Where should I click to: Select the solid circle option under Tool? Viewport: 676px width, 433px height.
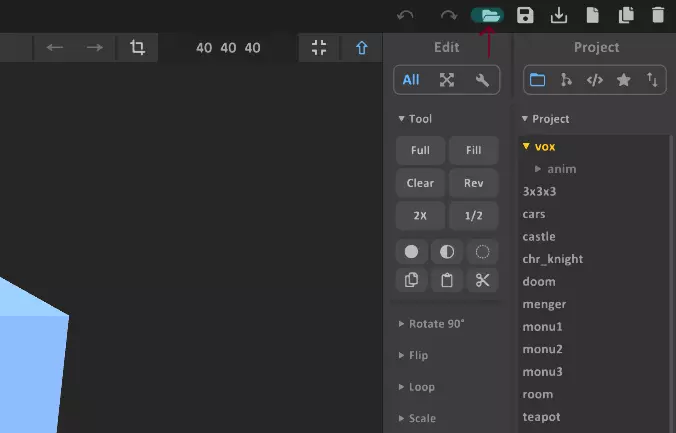(411, 252)
